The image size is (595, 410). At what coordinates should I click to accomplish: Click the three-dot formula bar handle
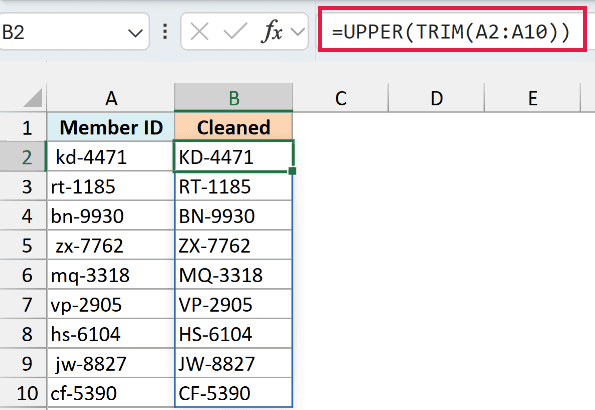pos(165,32)
